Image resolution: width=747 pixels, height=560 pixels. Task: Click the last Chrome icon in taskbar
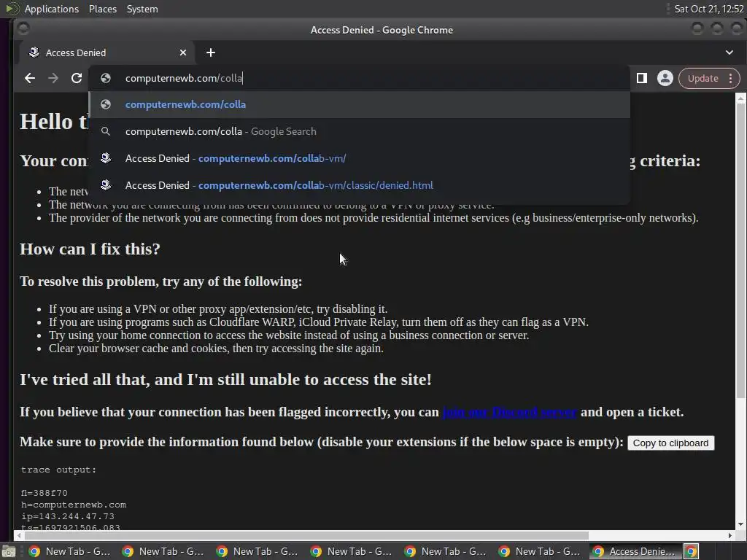(x=692, y=551)
